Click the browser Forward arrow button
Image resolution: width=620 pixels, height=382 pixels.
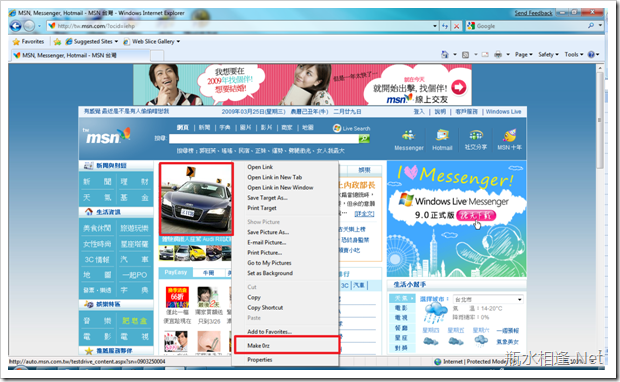29,26
